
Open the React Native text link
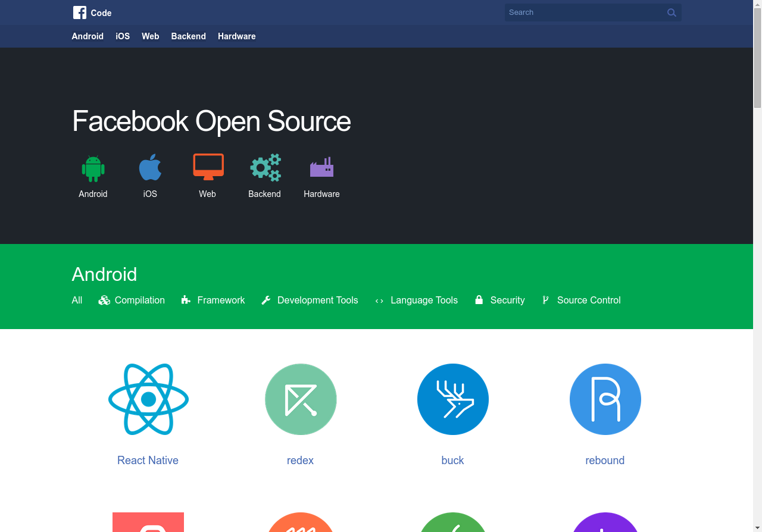(148, 461)
